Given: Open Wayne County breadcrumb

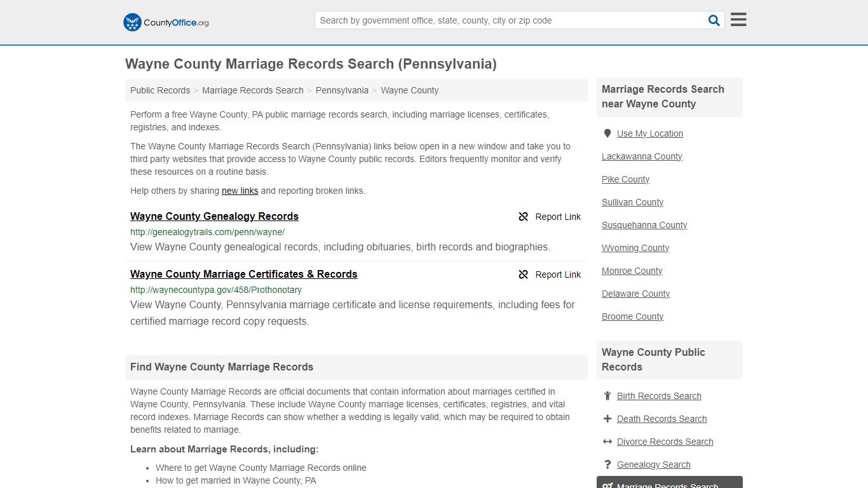Looking at the screenshot, I should [x=410, y=90].
